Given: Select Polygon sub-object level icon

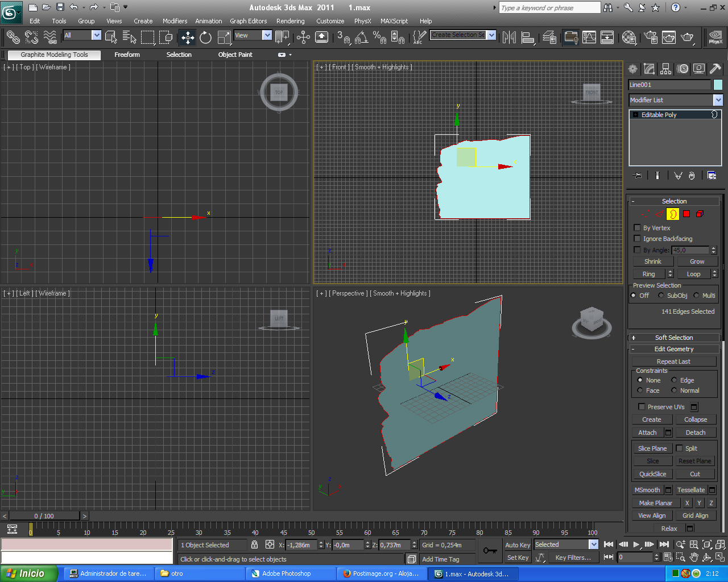Looking at the screenshot, I should [686, 214].
